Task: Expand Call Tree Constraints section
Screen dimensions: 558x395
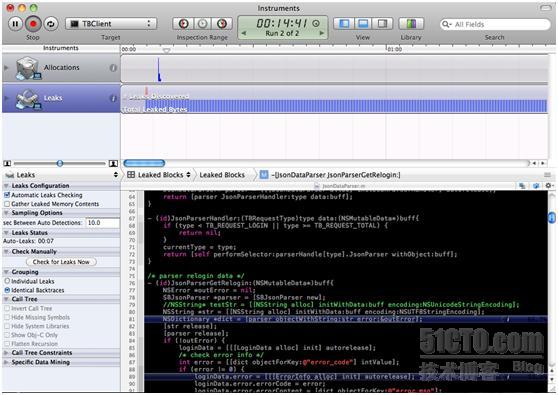Action: click(x=6, y=353)
